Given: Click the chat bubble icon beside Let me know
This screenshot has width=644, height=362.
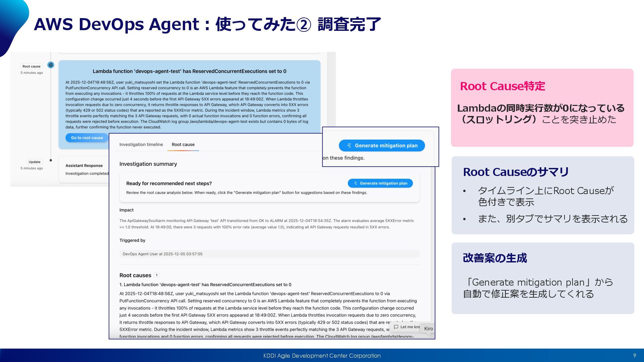Looking at the screenshot, I should click(396, 327).
